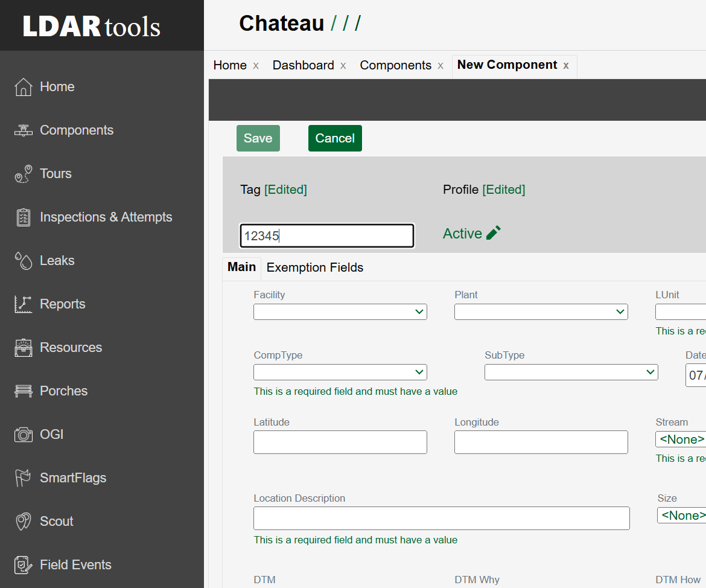Click the Latitude input field
This screenshot has width=706, height=588.
click(x=340, y=442)
